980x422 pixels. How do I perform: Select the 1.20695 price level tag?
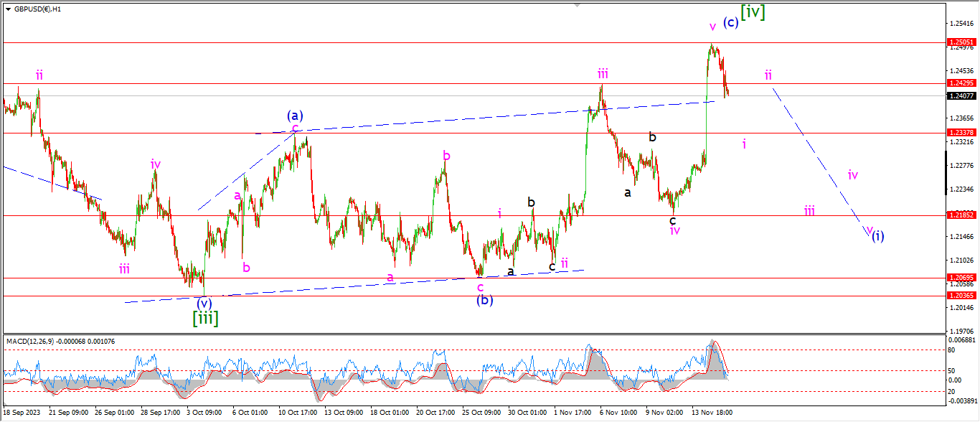point(961,278)
